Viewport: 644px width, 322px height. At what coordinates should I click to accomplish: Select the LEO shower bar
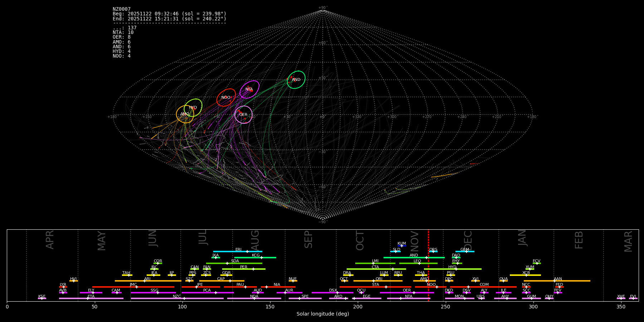pyautogui.click(x=418, y=263)
